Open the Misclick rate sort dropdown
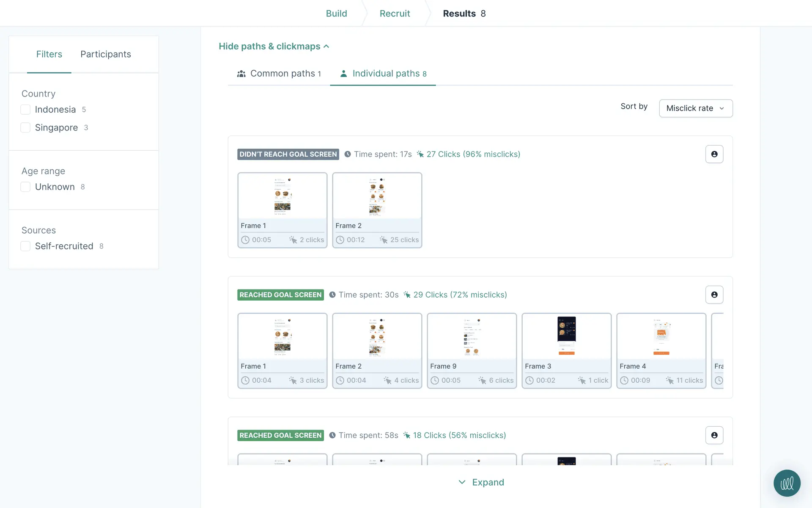This screenshot has height=508, width=812. (695, 108)
